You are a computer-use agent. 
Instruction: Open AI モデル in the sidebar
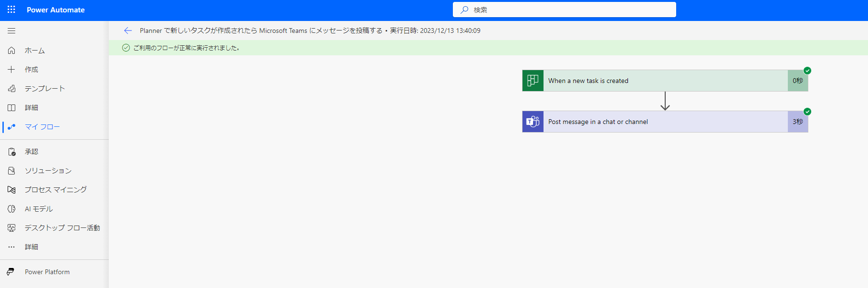point(39,209)
